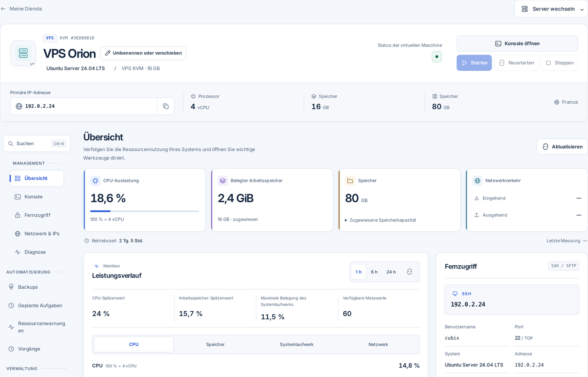Image resolution: width=588 pixels, height=377 pixels.
Task: Click the Konsole öffnen button
Action: click(x=517, y=44)
